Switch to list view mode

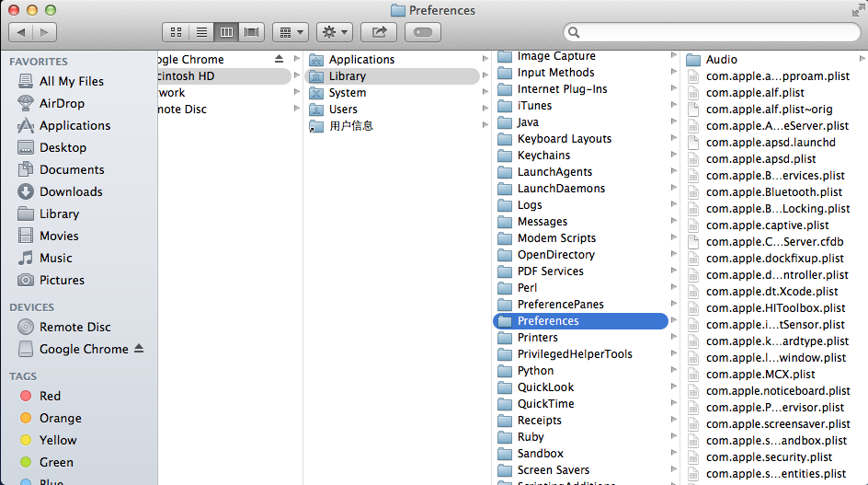click(x=201, y=32)
